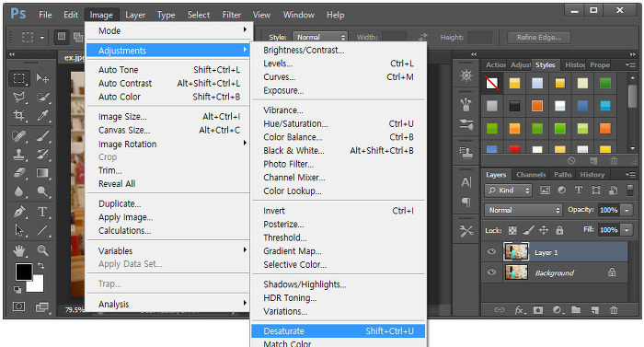Toggle pixel layer filter
The width and height of the screenshot is (644, 347).
545,190
